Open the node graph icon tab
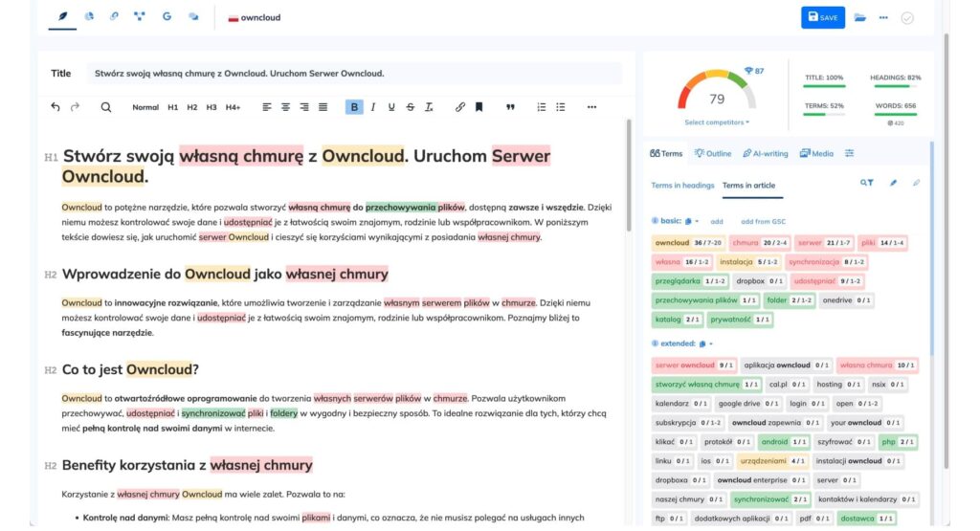 pyautogui.click(x=140, y=17)
